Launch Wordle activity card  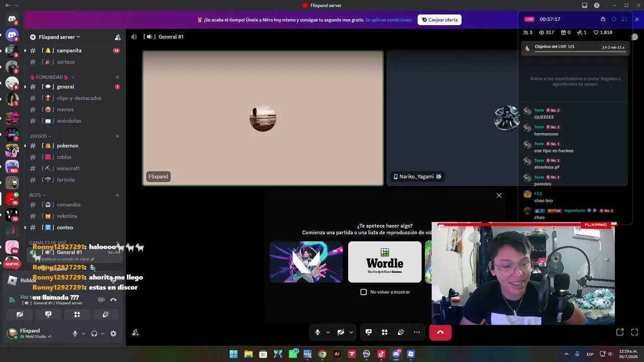(x=385, y=262)
